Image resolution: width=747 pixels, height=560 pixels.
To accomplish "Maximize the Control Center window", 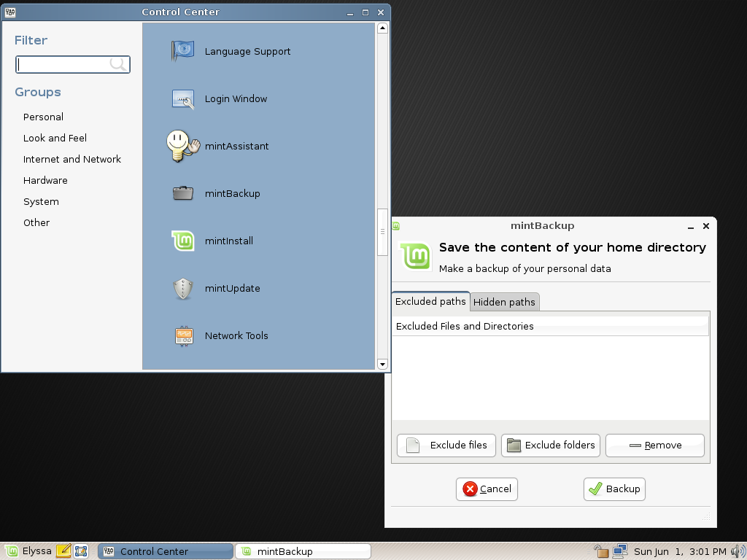I will [x=365, y=12].
